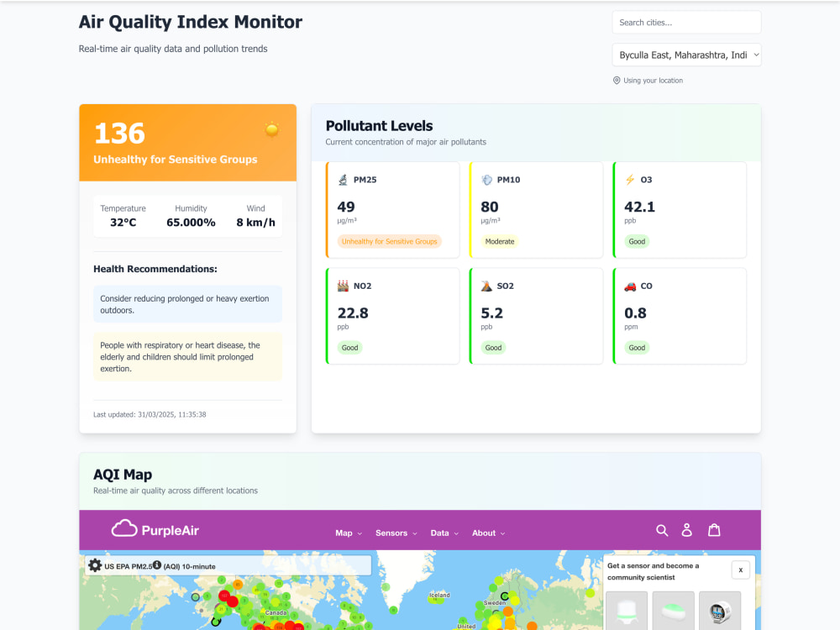Screen dimensions: 840x630
Task: Expand the PurpleAir Data menu
Action: [x=444, y=533]
